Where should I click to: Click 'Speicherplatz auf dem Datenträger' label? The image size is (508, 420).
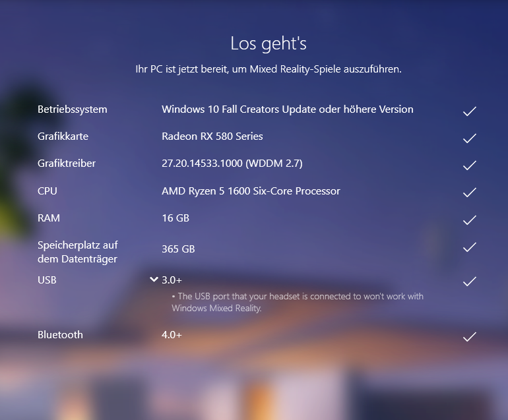tap(78, 252)
